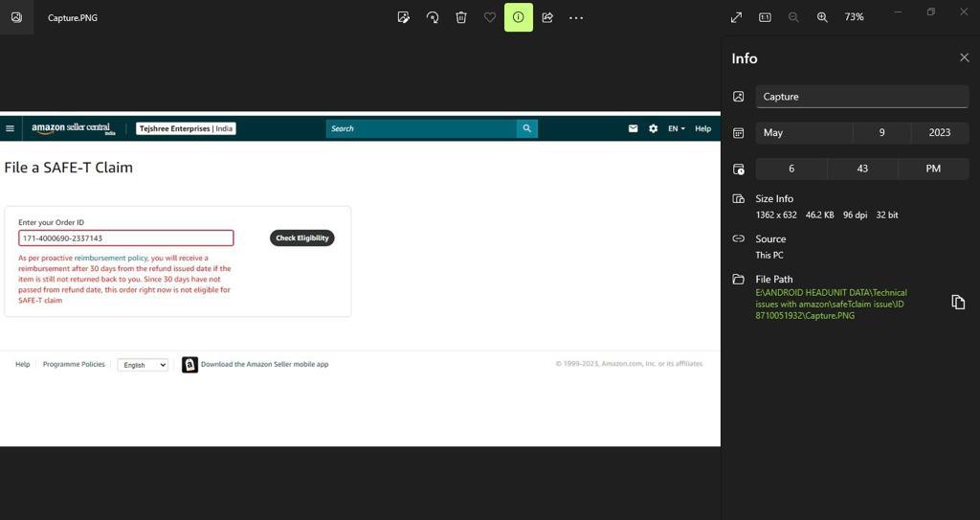Click the magnifier search button in Seller Central
980x520 pixels.
click(527, 128)
